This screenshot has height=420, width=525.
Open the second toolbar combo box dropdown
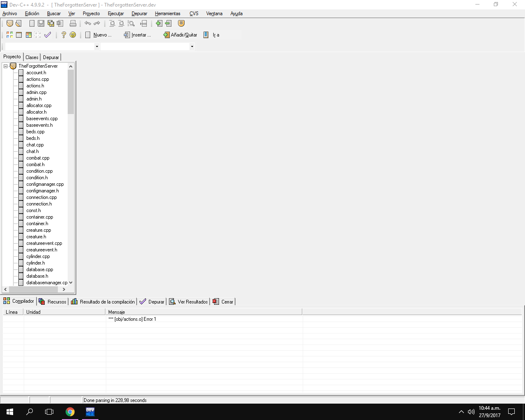coord(192,46)
